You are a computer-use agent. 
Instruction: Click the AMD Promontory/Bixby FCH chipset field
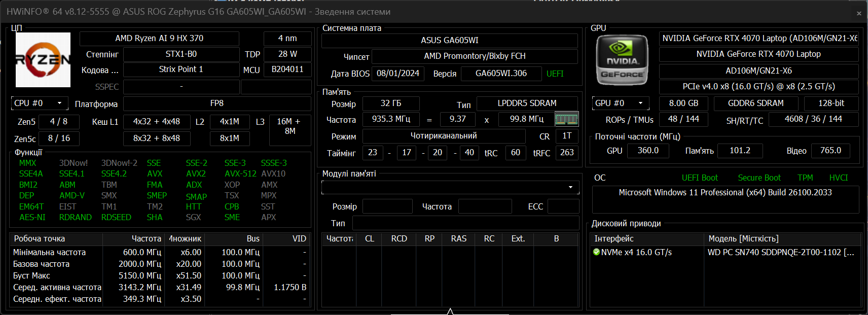tap(475, 56)
